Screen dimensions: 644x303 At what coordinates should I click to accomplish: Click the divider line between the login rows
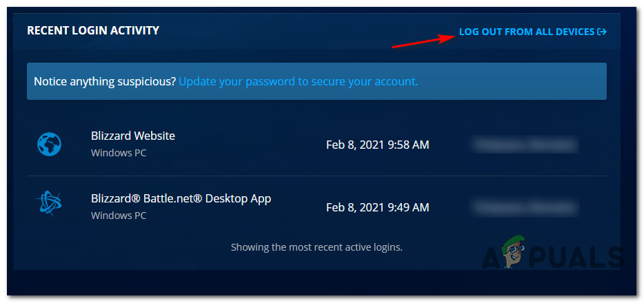316,176
